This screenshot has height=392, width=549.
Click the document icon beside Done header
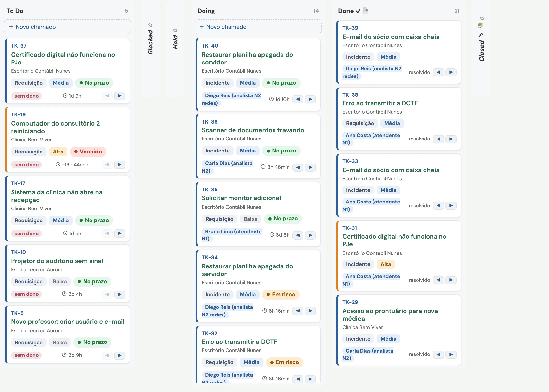366,10
